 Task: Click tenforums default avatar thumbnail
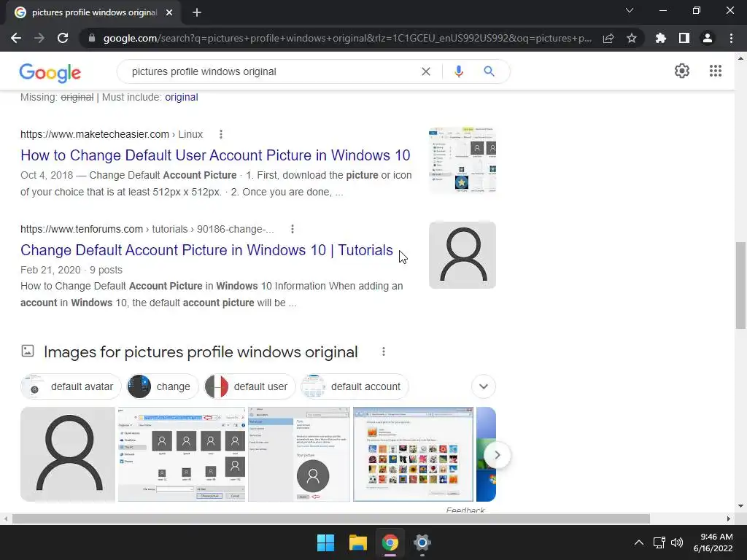pos(462,254)
